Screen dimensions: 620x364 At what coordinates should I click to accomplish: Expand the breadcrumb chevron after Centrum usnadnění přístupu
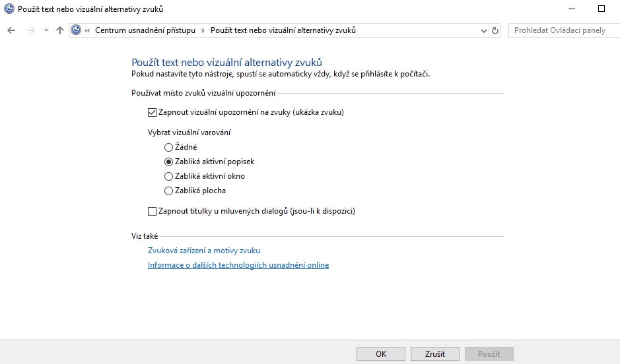click(203, 30)
